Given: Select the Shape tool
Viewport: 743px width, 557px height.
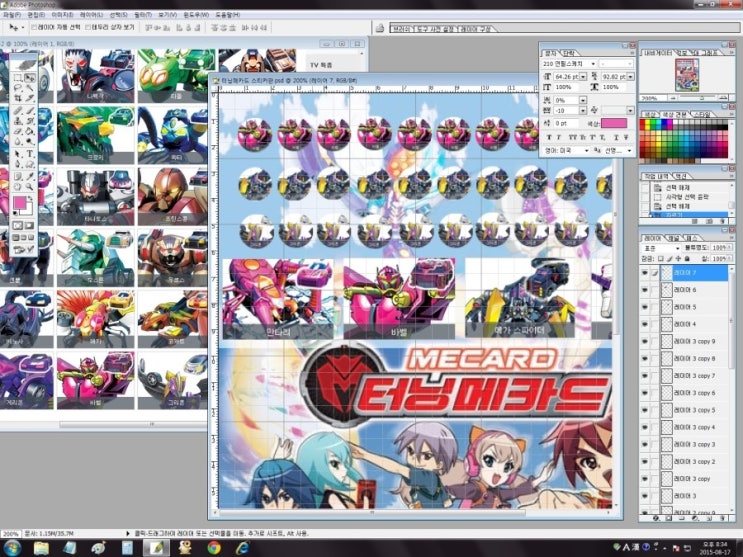Looking at the screenshot, I should tap(30, 164).
